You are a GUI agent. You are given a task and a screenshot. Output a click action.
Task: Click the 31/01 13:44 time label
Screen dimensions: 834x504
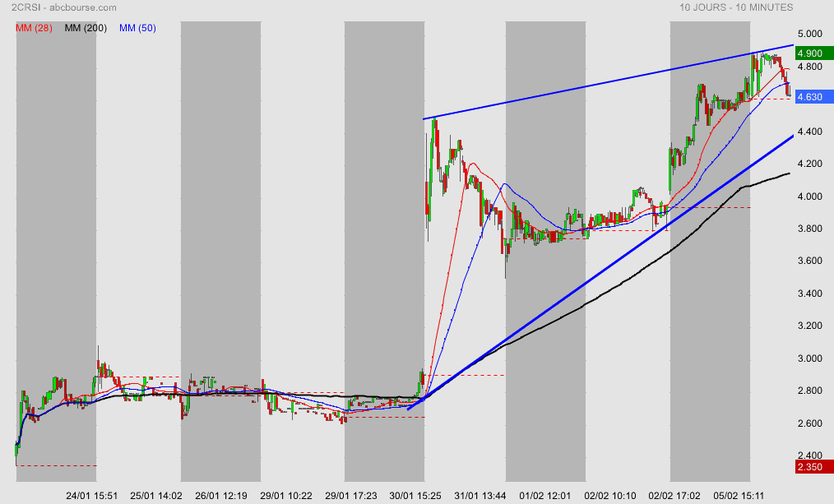[x=480, y=496]
